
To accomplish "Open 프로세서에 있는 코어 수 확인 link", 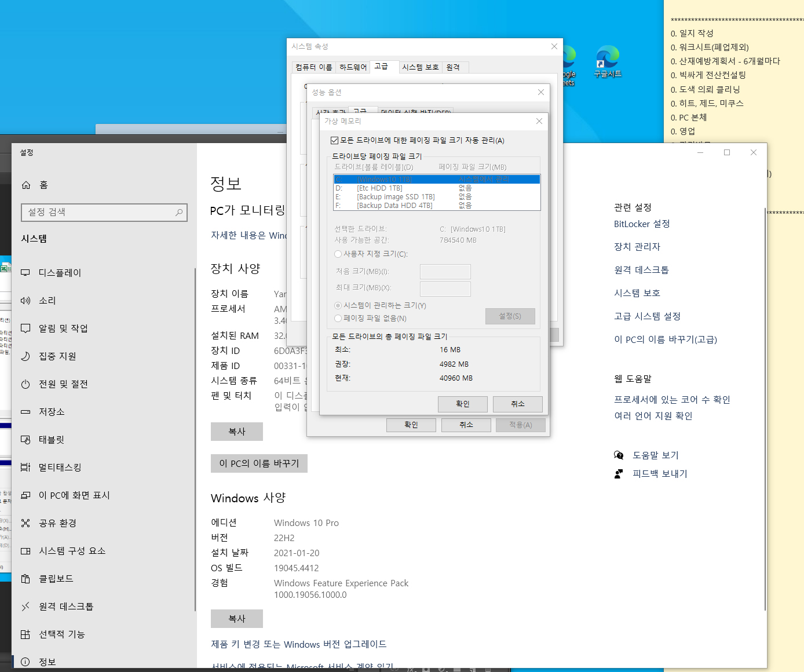I will click(x=672, y=400).
